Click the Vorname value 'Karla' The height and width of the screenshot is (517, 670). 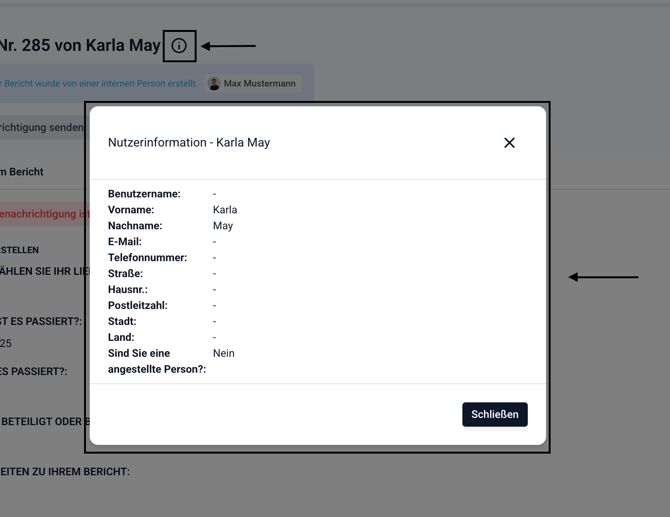pos(225,210)
